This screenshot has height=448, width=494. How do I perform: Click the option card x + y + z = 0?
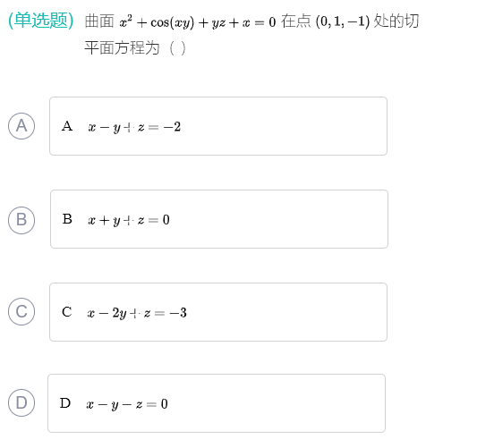point(219,219)
